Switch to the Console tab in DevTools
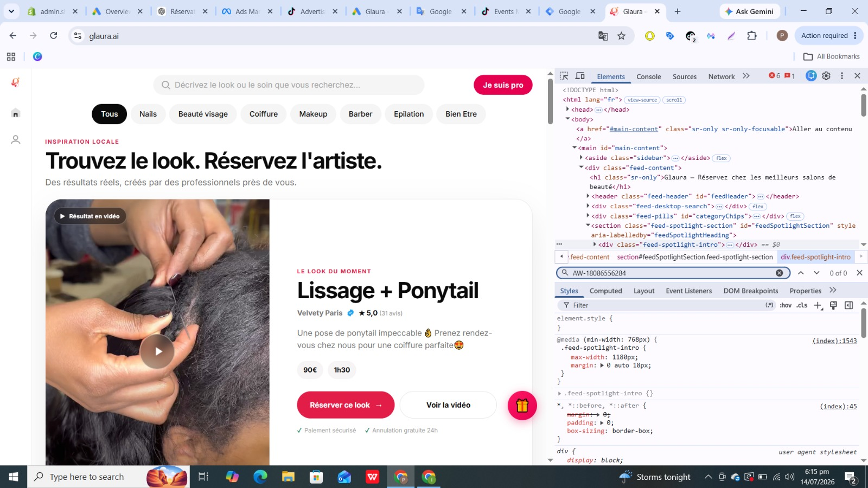The image size is (868, 488). pyautogui.click(x=648, y=76)
